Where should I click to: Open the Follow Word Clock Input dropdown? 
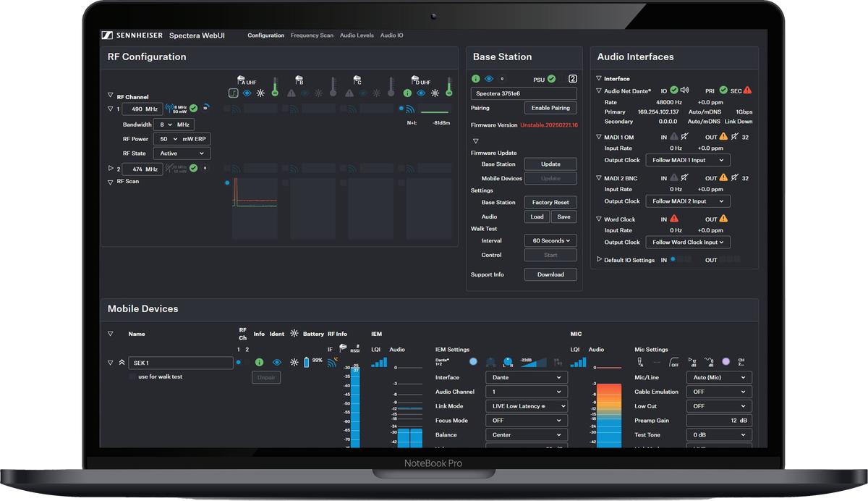click(x=688, y=242)
